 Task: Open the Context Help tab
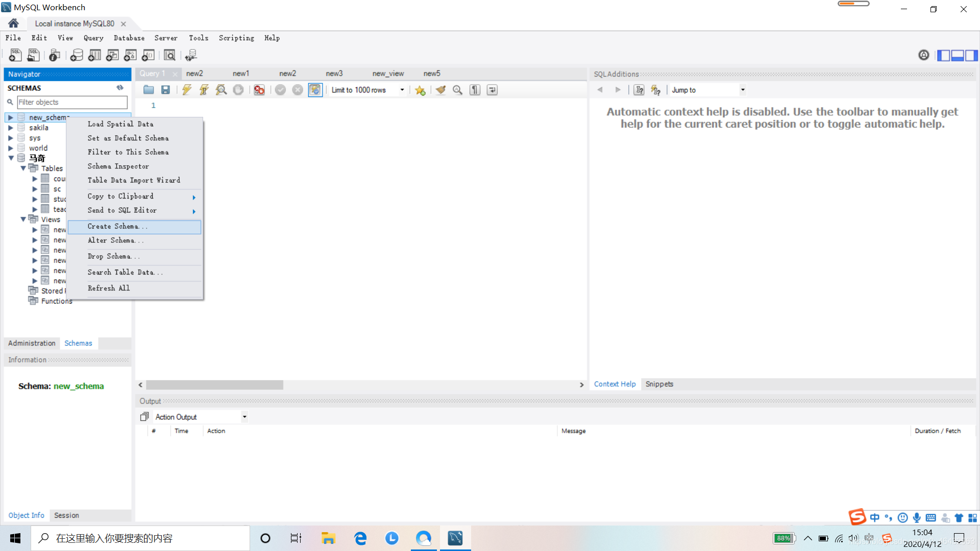pos(615,384)
